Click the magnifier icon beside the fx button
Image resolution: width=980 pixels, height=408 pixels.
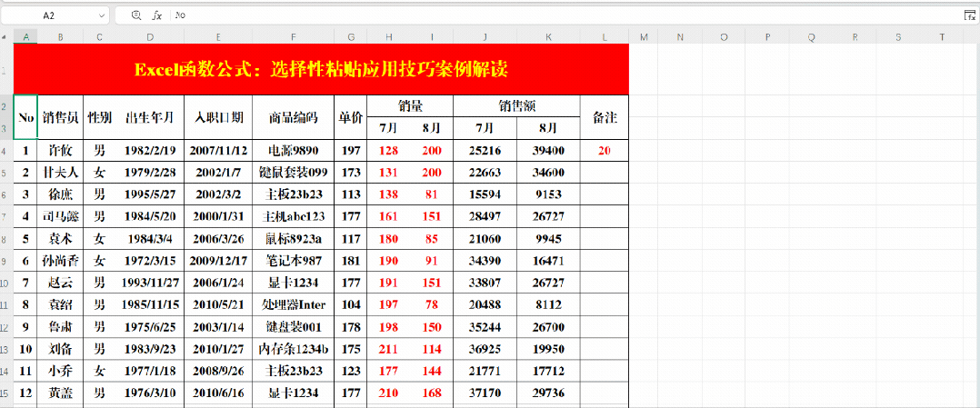point(136,15)
